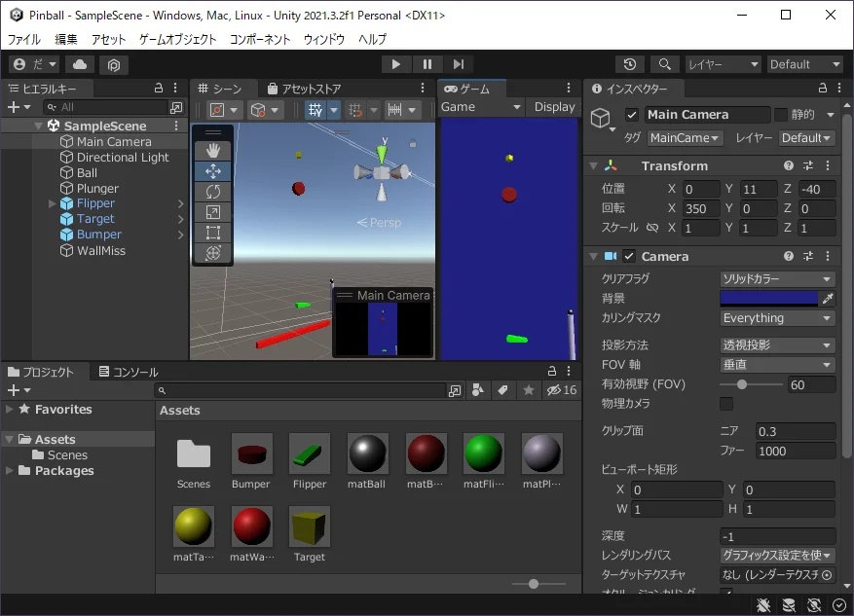Save search to Favorites star
The width and height of the screenshot is (854, 616).
click(x=529, y=390)
